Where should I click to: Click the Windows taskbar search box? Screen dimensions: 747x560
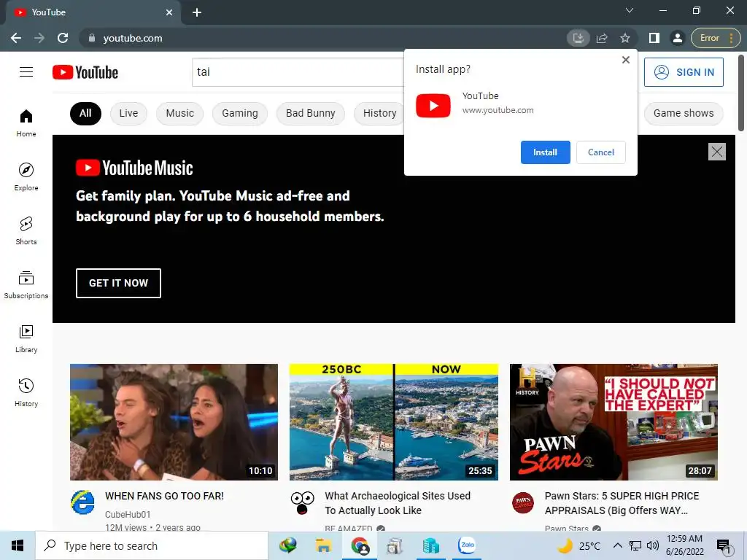pyautogui.click(x=152, y=545)
